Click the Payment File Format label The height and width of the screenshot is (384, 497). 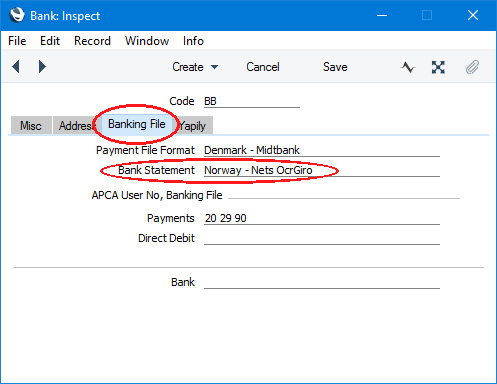[x=145, y=150]
